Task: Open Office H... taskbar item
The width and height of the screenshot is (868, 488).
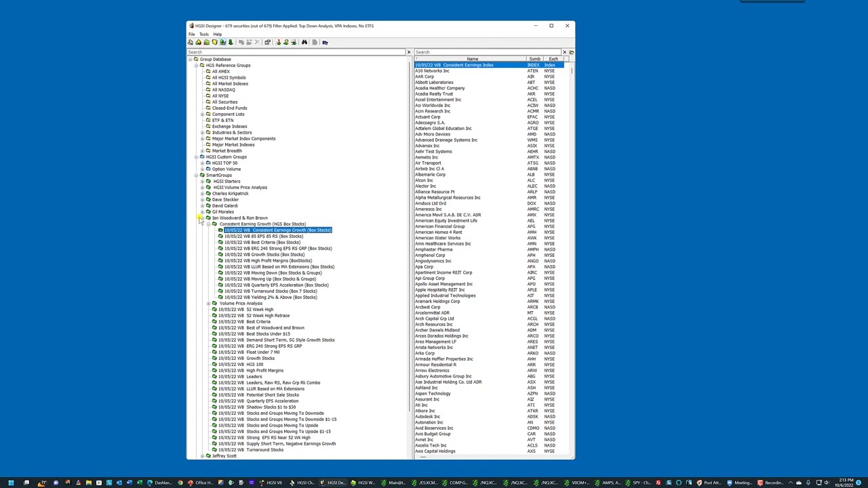Action: (199, 483)
